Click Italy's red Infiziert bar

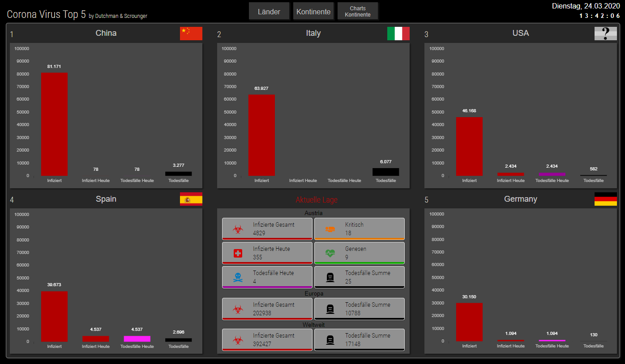click(x=261, y=135)
